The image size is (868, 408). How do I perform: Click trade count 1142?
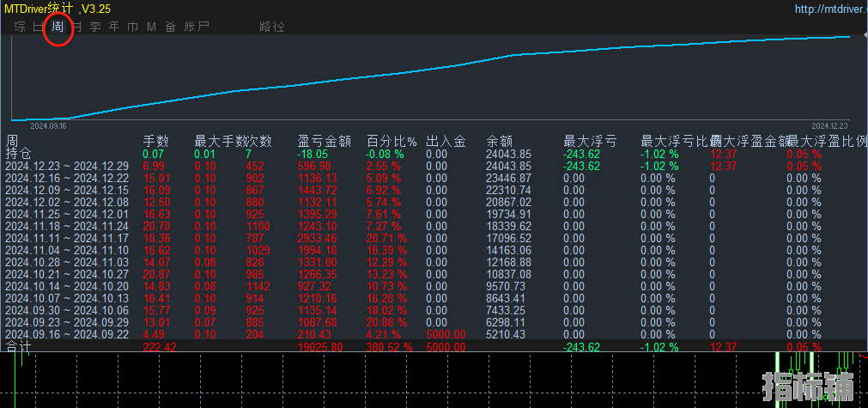click(x=258, y=286)
